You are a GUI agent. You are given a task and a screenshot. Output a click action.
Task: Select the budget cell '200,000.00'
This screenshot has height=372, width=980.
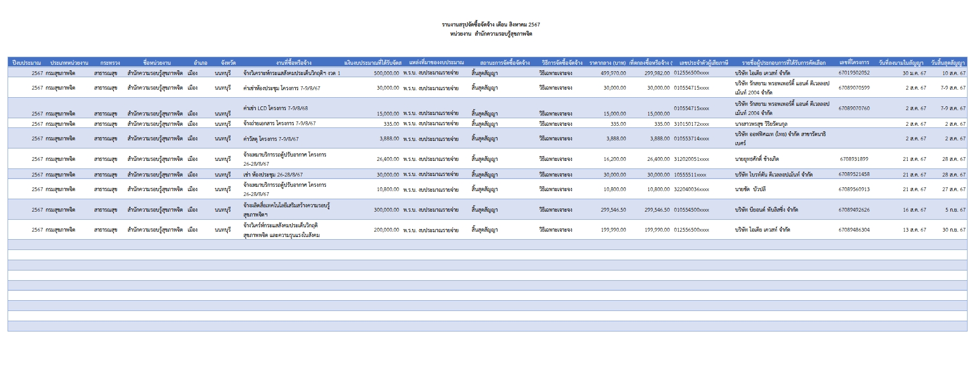(x=387, y=230)
